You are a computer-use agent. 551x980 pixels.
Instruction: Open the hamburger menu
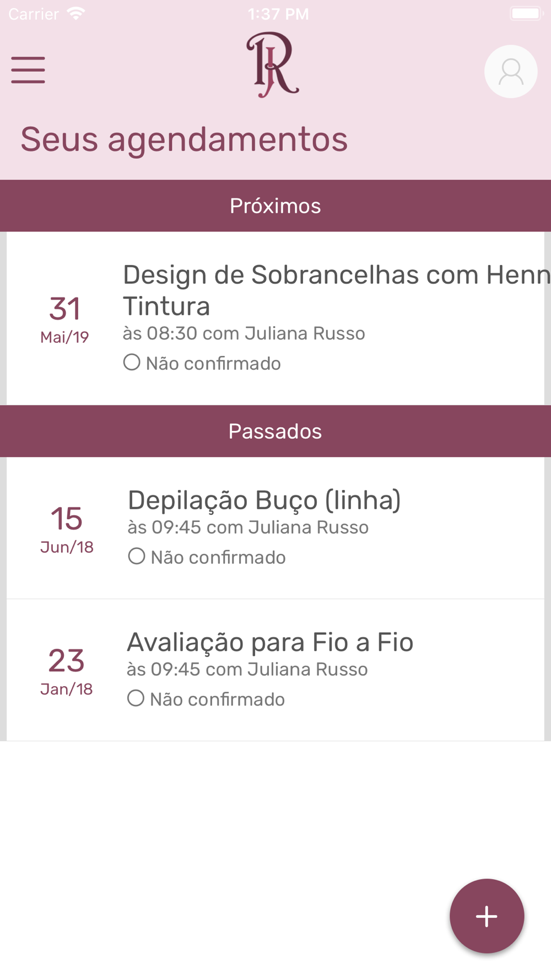(28, 70)
